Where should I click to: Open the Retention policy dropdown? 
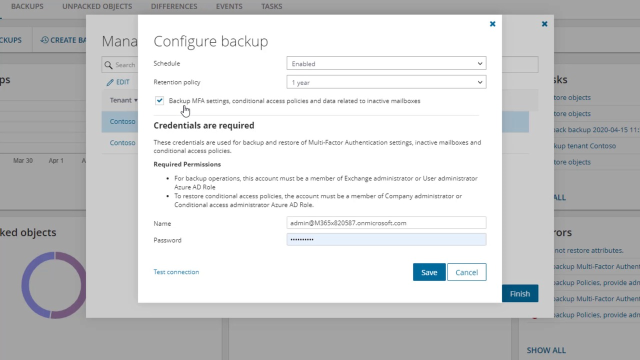click(386, 82)
